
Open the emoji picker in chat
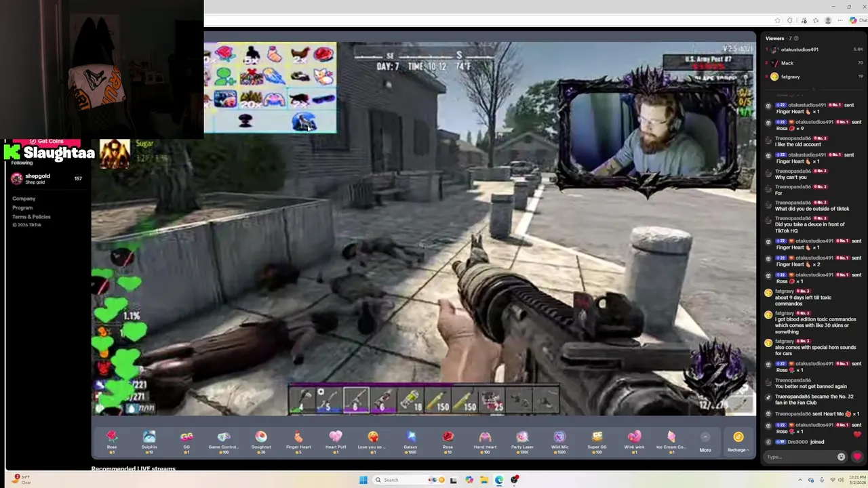[x=842, y=457]
